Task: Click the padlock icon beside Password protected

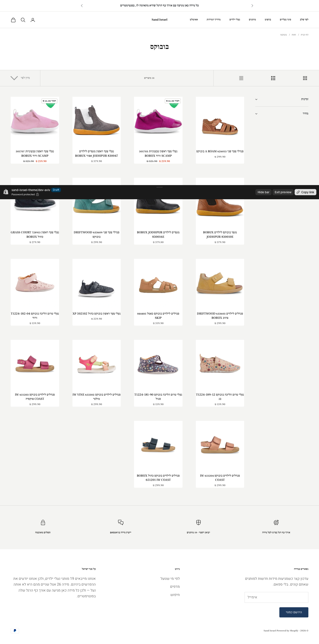Action: pos(37,195)
